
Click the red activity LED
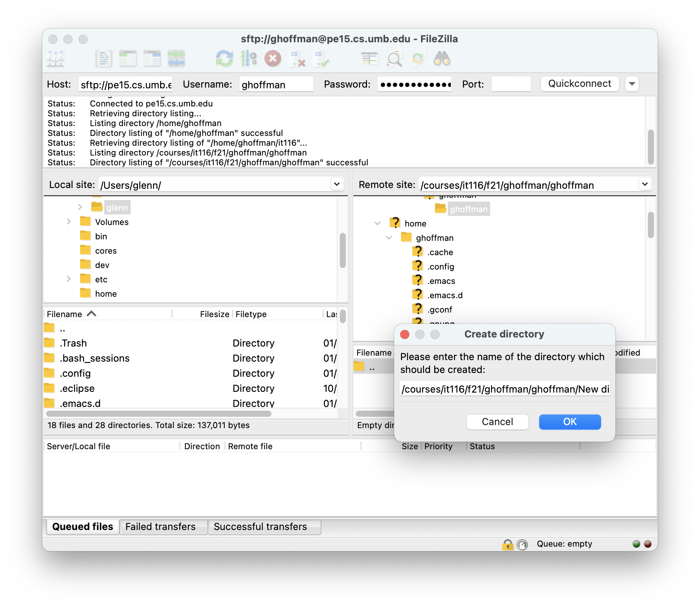[648, 544]
